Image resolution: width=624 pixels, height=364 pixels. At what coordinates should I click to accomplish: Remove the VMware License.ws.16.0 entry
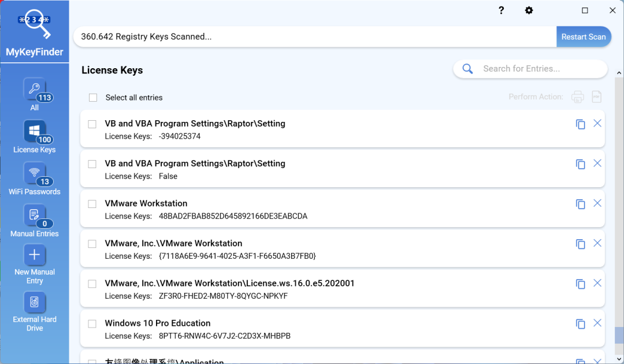point(597,283)
